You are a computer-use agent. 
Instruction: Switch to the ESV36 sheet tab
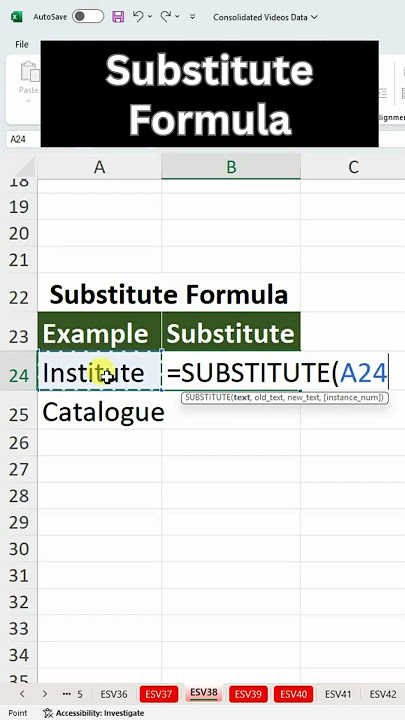(x=114, y=694)
